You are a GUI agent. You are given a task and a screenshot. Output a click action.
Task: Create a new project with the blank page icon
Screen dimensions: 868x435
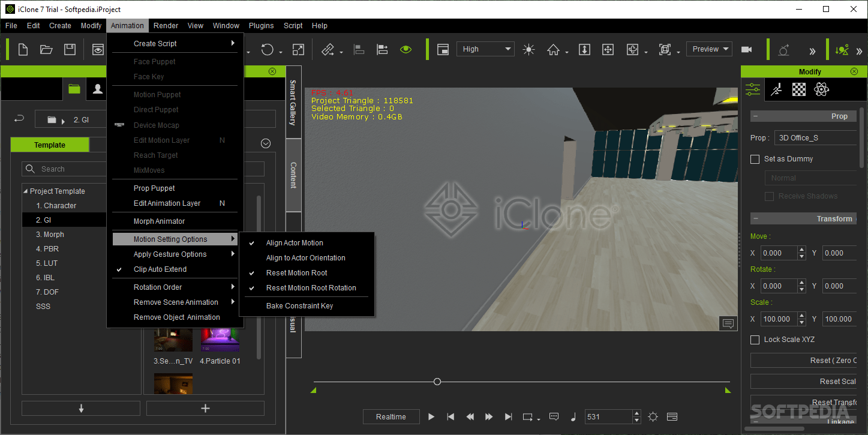pos(23,50)
